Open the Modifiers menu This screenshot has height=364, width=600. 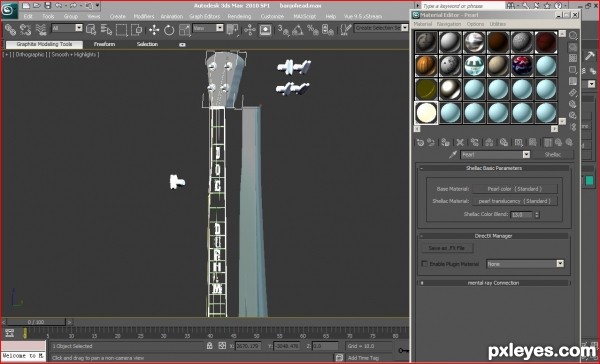click(144, 16)
